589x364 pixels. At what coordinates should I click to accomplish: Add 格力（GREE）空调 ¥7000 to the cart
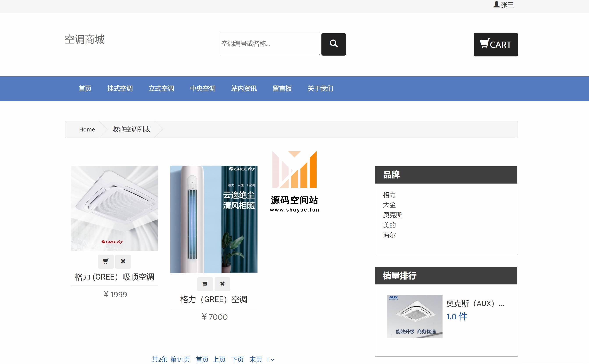tap(205, 284)
